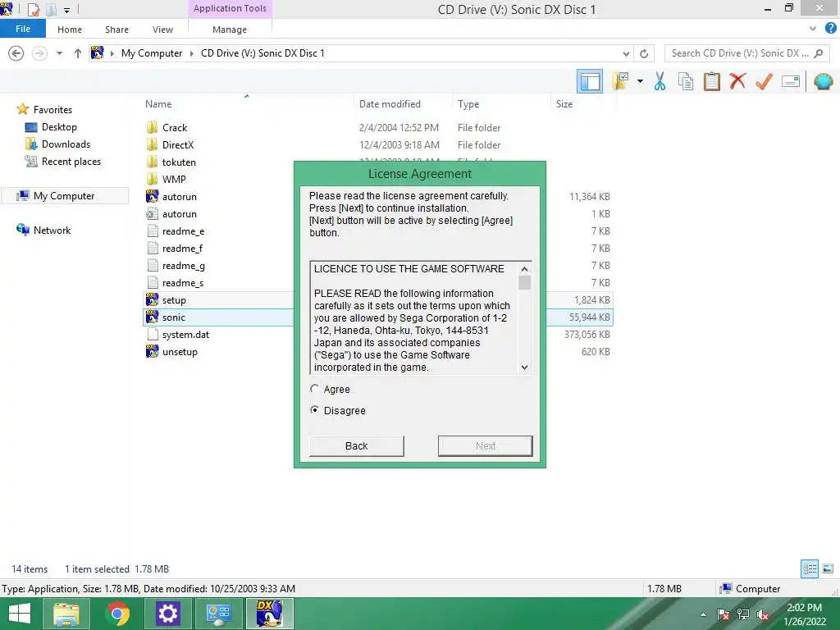Open the folder options dropdown arrow
The width and height of the screenshot is (840, 630).
point(640,81)
